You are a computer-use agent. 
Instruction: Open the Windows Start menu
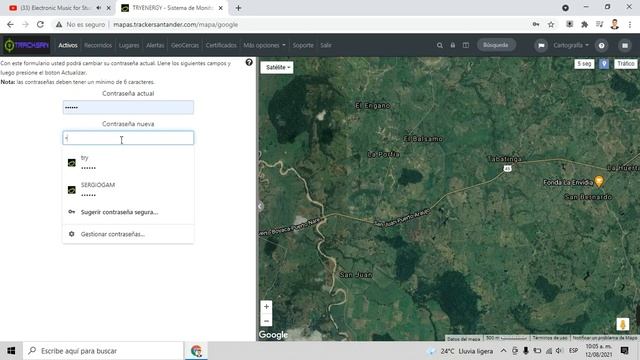coord(11,351)
